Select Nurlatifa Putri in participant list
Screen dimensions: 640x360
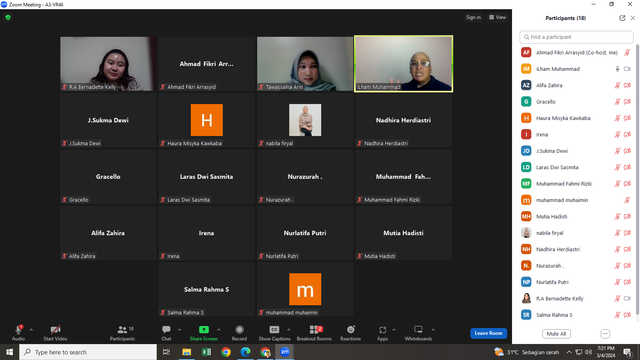(x=576, y=282)
